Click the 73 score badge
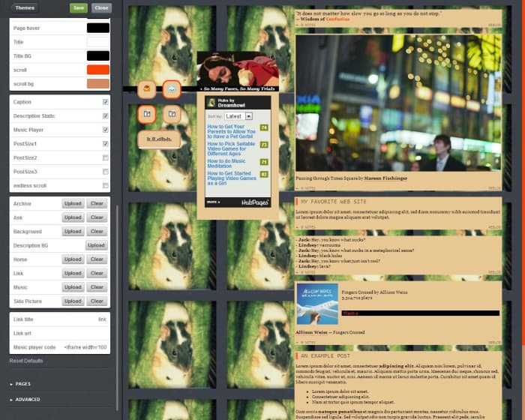Screen dimensions: 525x420 click(264, 145)
